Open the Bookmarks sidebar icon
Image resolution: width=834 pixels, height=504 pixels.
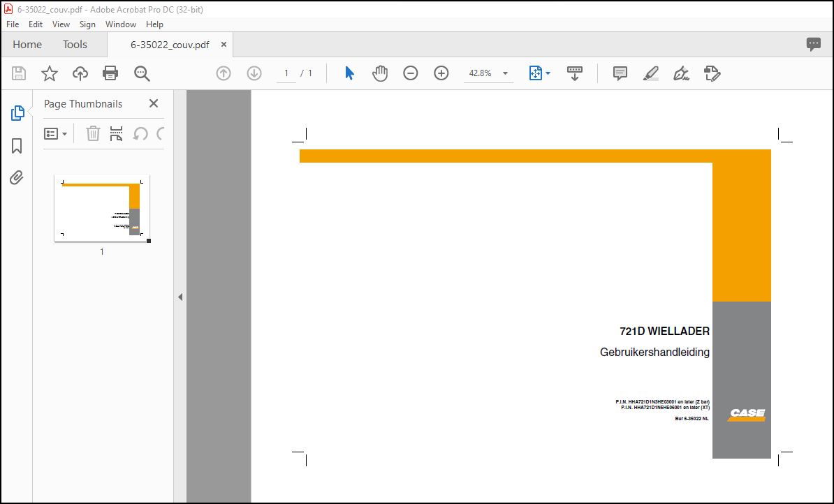coord(17,146)
